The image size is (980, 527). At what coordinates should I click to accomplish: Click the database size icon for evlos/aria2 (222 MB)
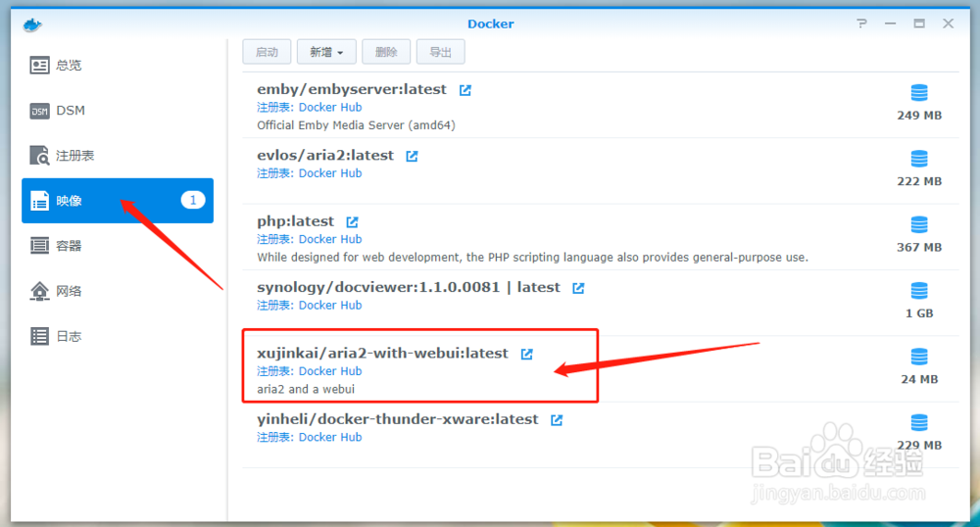point(919,159)
